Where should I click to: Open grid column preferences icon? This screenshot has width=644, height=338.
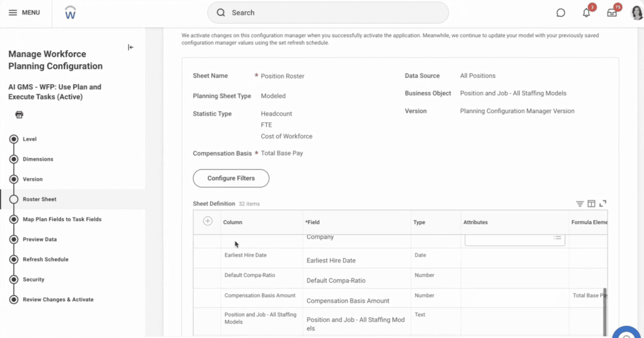(591, 204)
